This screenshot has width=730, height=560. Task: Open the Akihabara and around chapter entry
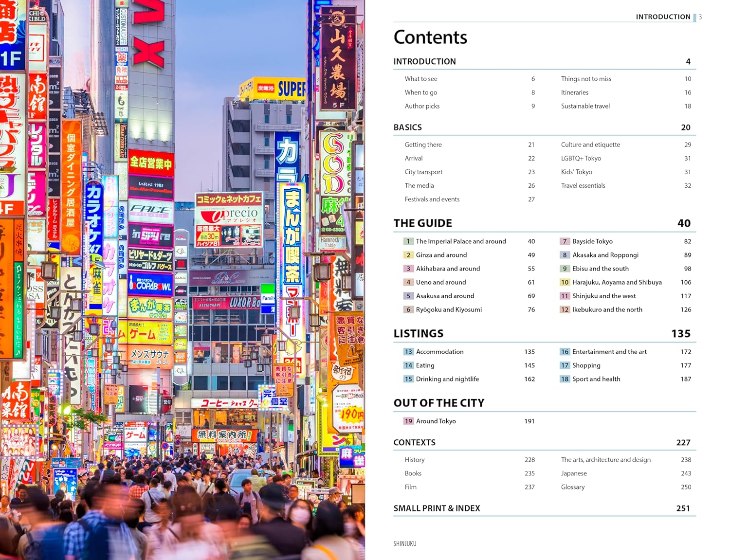pos(448,269)
